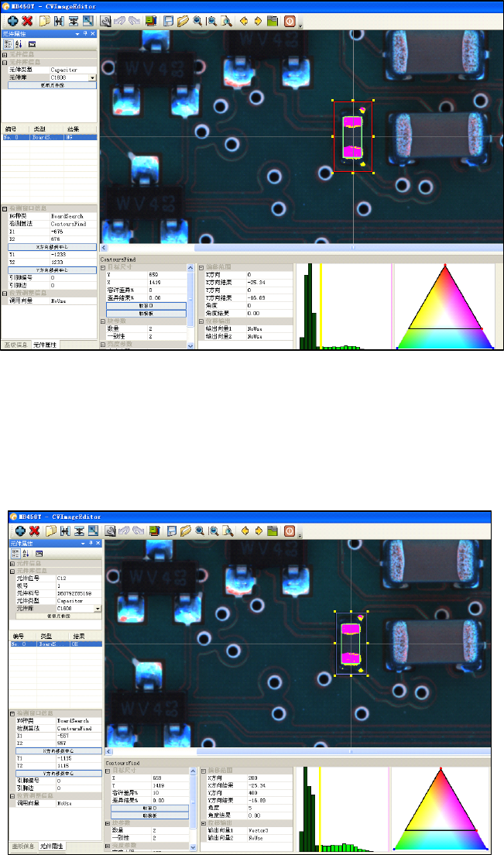Viewport: 504px width, 855px height.
Task: Switch to 基板信息 tab in lower window
Action: point(23,846)
